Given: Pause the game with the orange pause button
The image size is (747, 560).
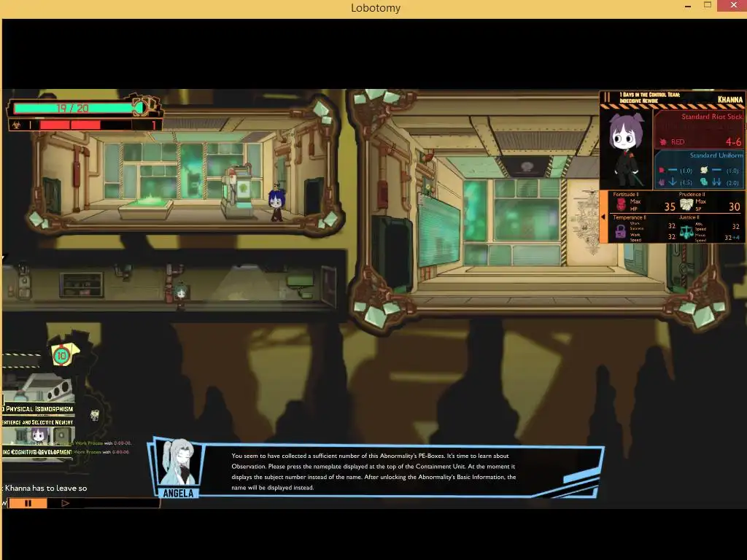Looking at the screenshot, I should pyautogui.click(x=28, y=503).
